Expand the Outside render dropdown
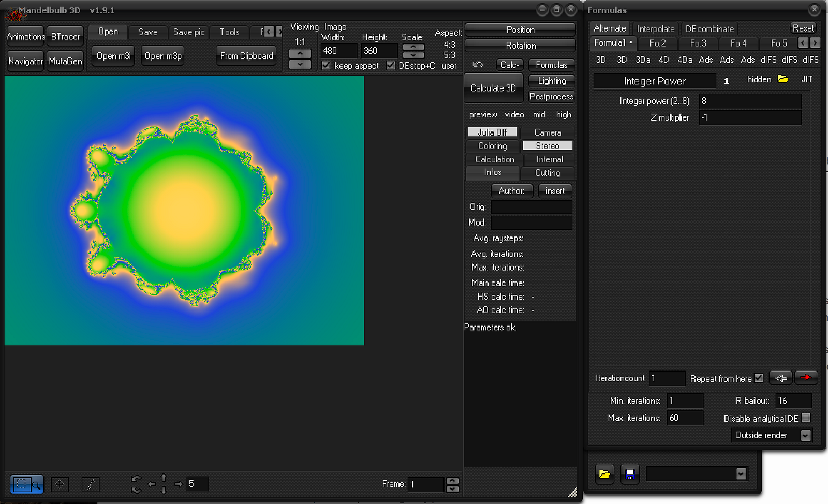This screenshot has height=504, width=828. [x=805, y=435]
